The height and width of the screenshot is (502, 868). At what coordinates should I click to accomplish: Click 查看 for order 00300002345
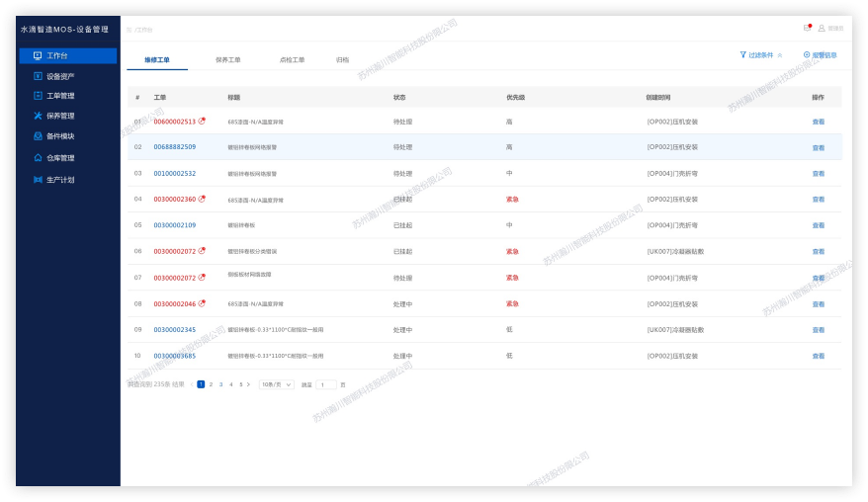(x=819, y=330)
